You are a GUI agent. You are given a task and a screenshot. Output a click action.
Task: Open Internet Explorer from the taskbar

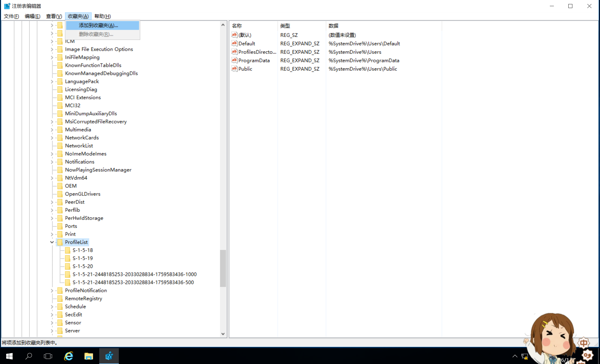[69, 356]
